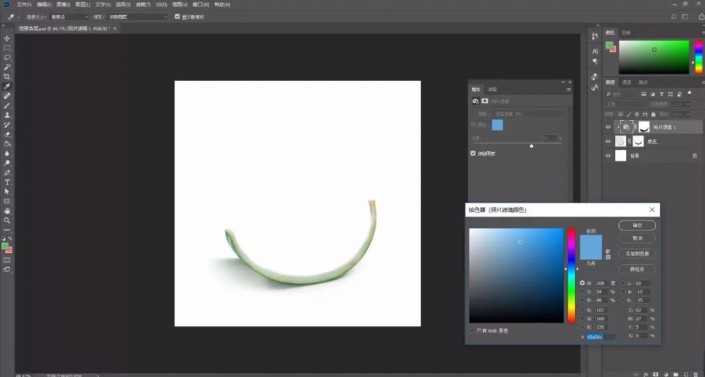Click the blue filter color swatch in Properties
The height and width of the screenshot is (377, 705).
coord(497,125)
